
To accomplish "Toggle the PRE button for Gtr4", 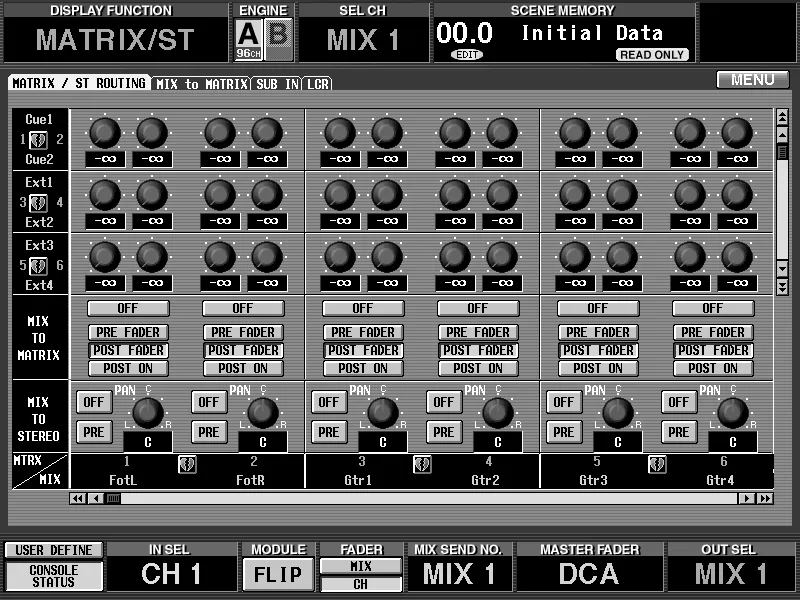I will (x=679, y=433).
